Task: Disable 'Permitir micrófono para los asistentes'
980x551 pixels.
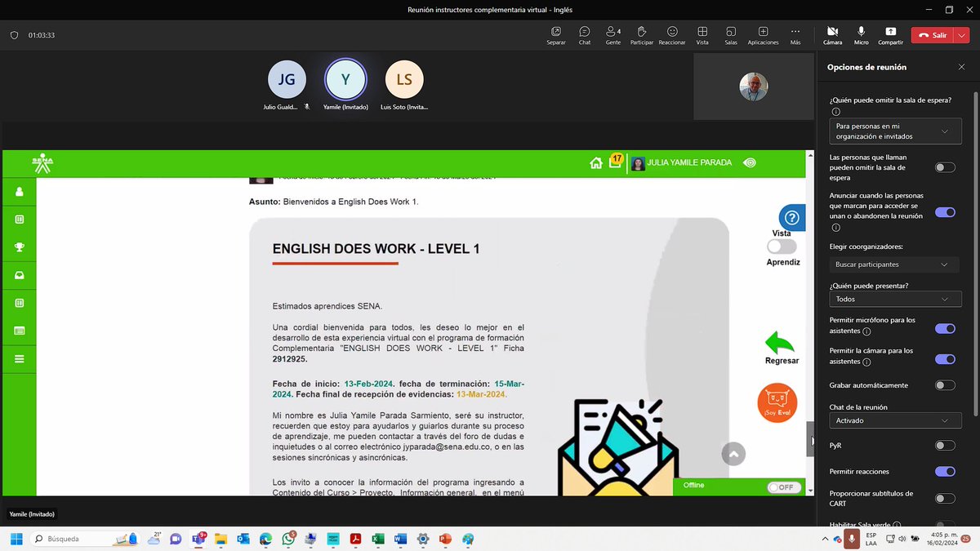Action: point(945,328)
